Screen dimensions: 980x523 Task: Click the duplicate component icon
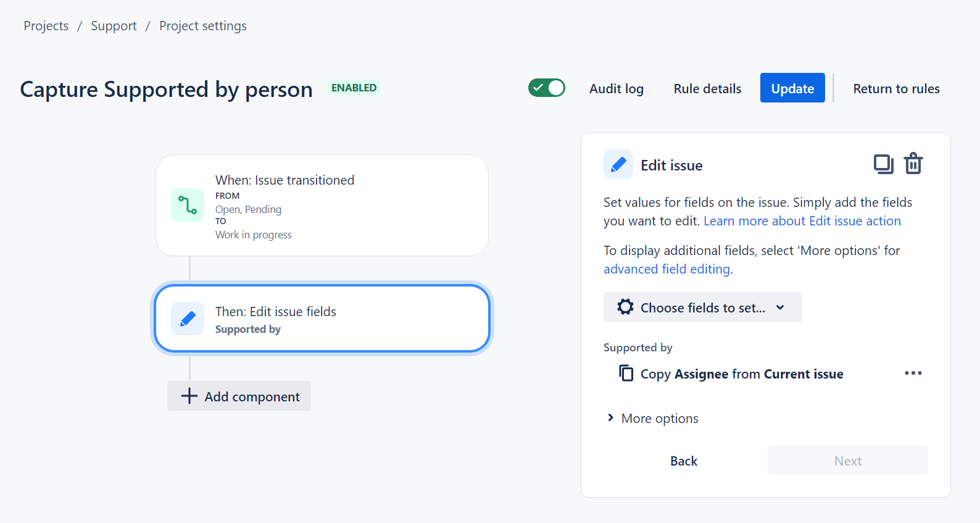coord(883,164)
